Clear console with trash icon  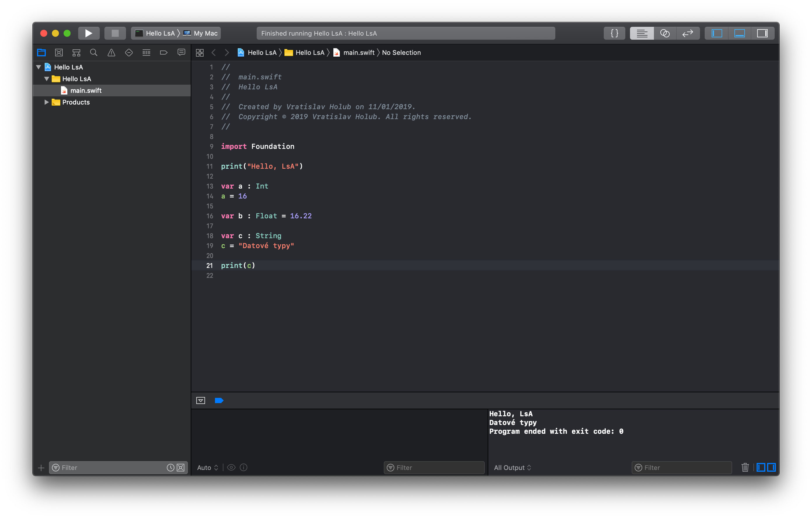pos(745,467)
